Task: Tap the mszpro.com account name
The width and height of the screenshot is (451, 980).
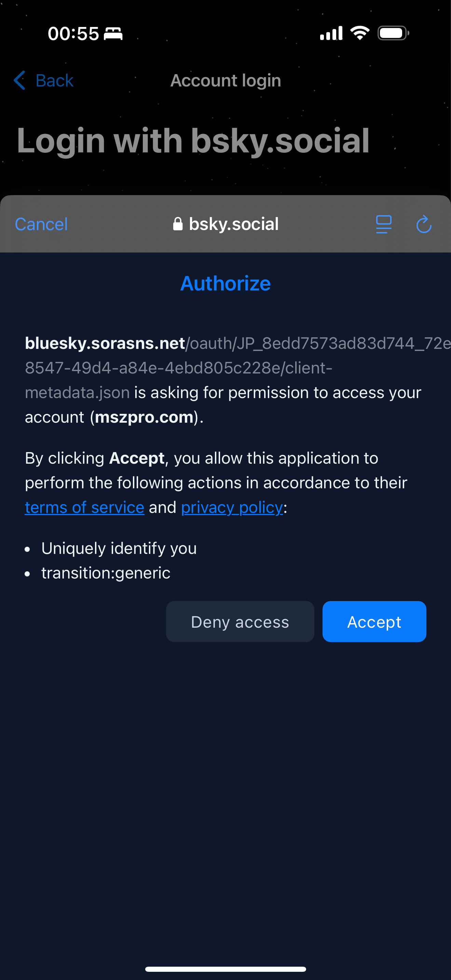Action: (x=144, y=417)
